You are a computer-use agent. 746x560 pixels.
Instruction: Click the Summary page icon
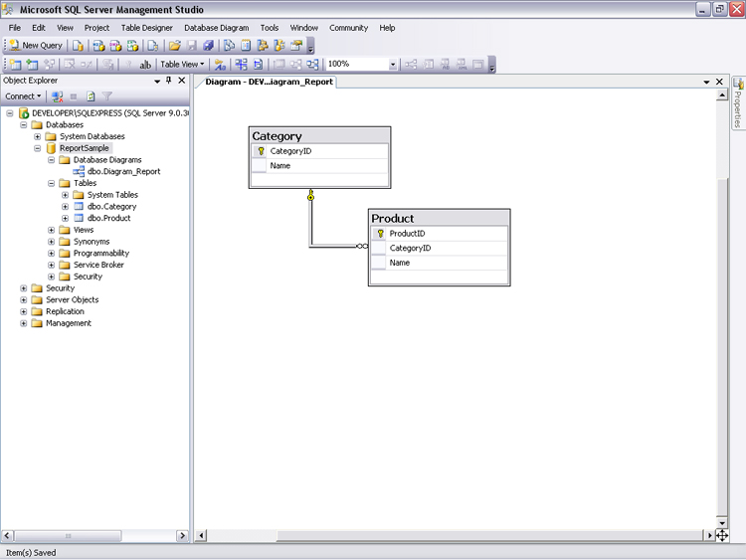[x=246, y=45]
